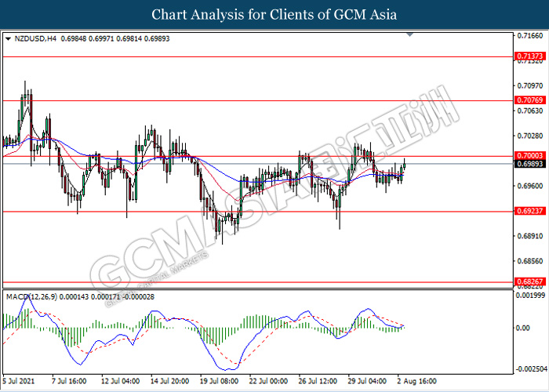The image size is (549, 392).
Task: Select the 0.70769 price level label
Action: pyautogui.click(x=530, y=100)
